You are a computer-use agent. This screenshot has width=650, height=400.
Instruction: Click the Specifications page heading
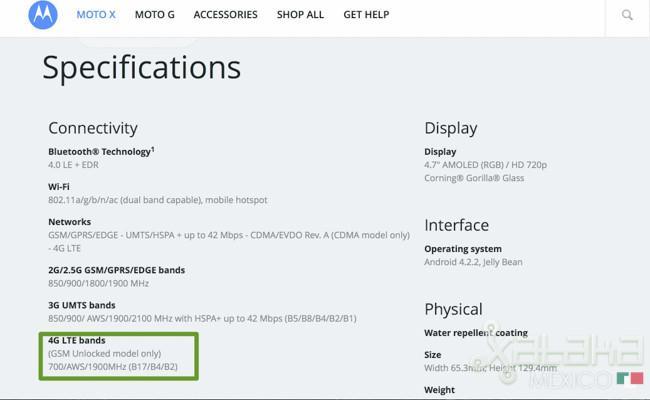click(141, 68)
